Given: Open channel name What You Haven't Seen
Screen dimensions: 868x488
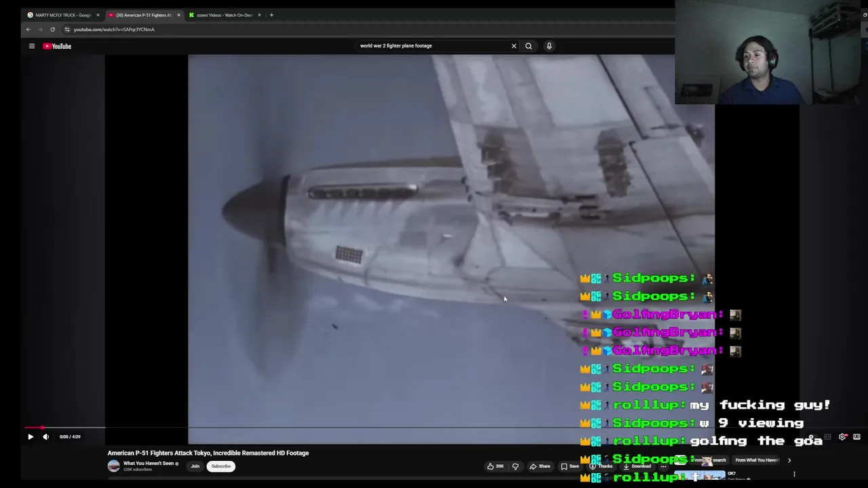Looking at the screenshot, I should (x=149, y=464).
